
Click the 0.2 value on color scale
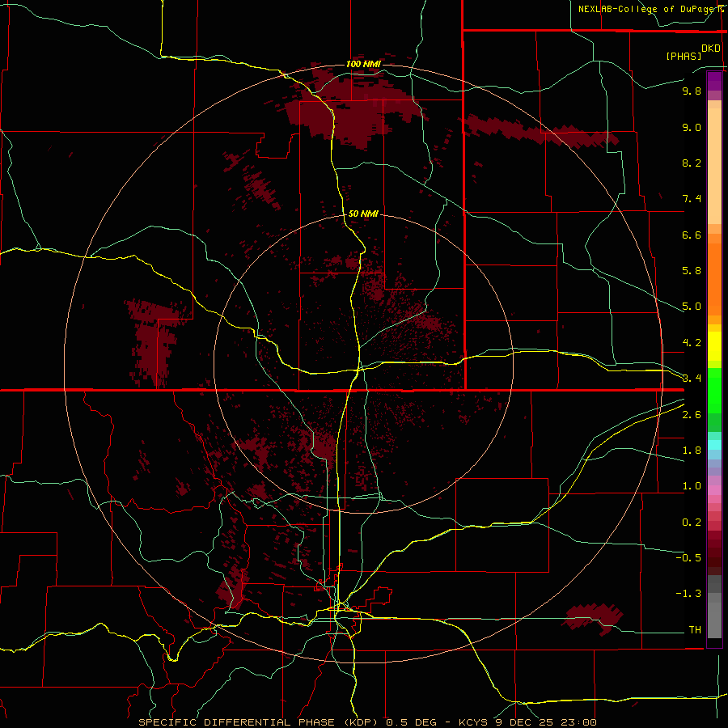(x=692, y=523)
